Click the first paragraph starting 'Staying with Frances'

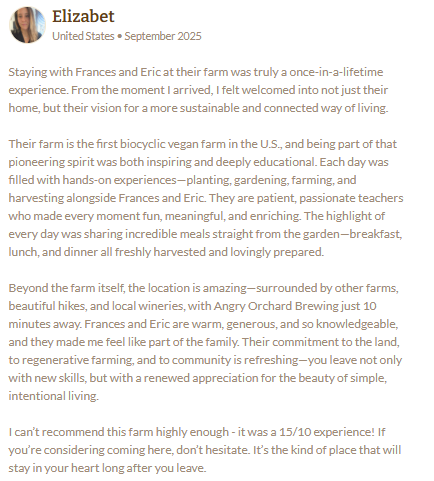[x=198, y=90]
